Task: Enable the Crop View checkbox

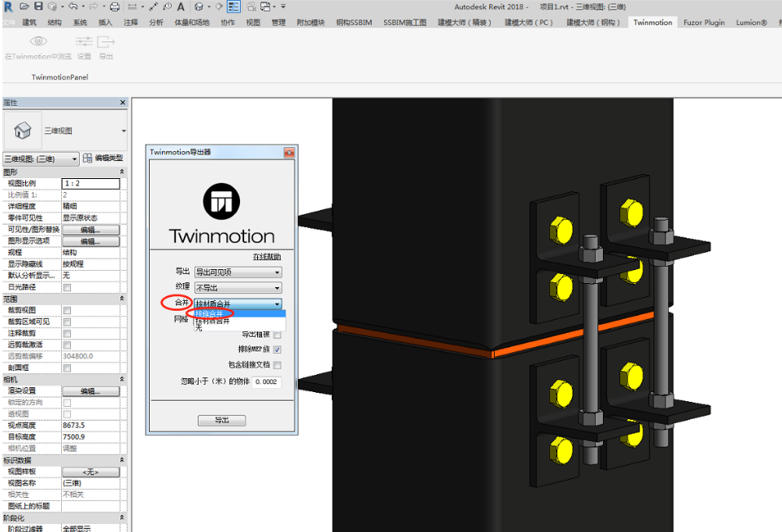Action: tap(67, 310)
